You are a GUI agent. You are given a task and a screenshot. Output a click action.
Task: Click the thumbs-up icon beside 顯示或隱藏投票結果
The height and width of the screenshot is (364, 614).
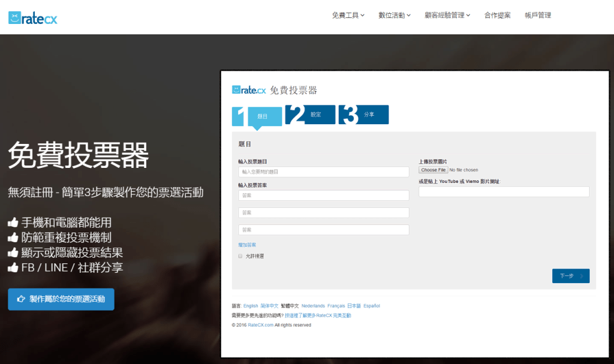coord(13,252)
